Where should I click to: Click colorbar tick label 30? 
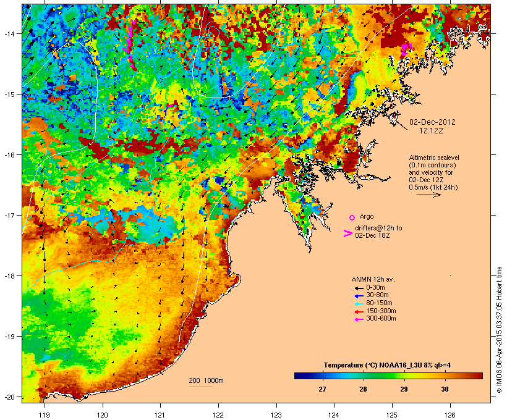[x=445, y=389]
